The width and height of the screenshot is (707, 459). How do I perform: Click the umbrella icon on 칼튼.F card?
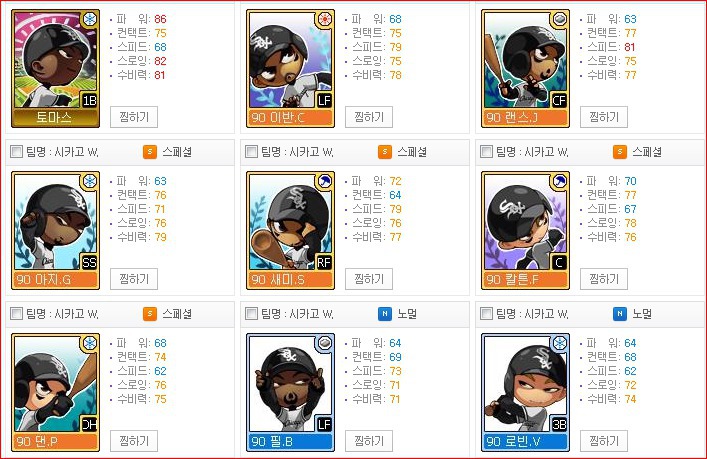click(x=560, y=181)
